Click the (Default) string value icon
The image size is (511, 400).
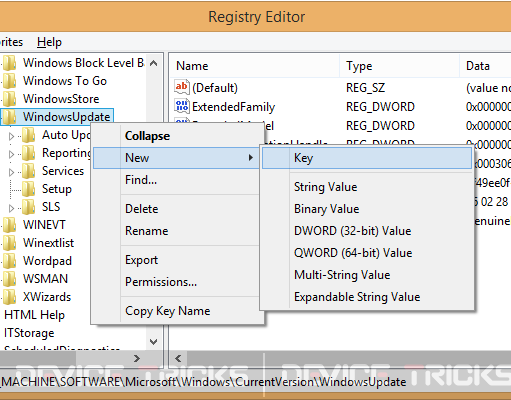coord(182,87)
